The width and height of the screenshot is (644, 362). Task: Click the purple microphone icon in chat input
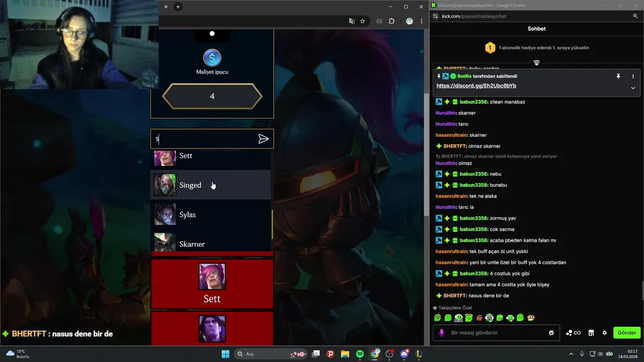[x=442, y=333]
